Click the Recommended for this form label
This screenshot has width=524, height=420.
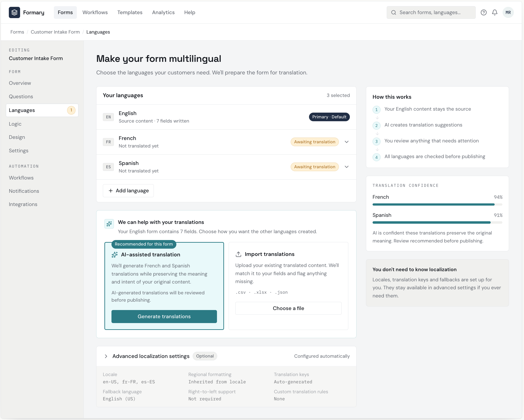tap(144, 244)
